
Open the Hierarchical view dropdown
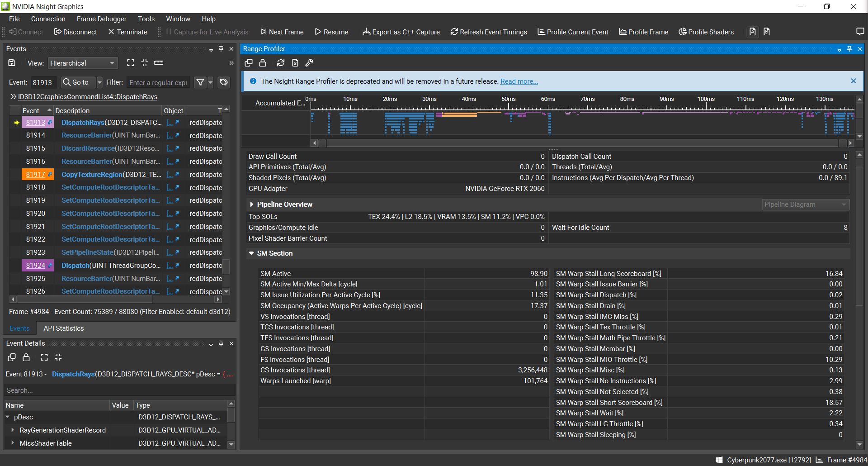point(83,63)
